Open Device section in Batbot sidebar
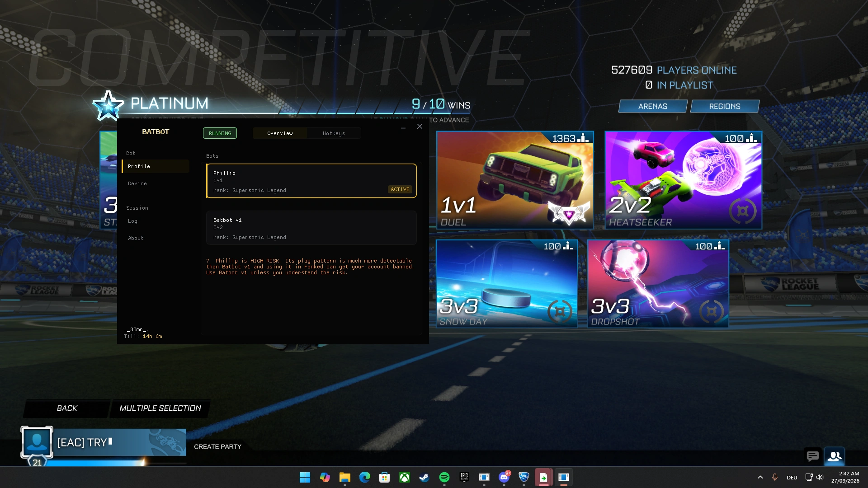The height and width of the screenshot is (488, 868). [156, 183]
